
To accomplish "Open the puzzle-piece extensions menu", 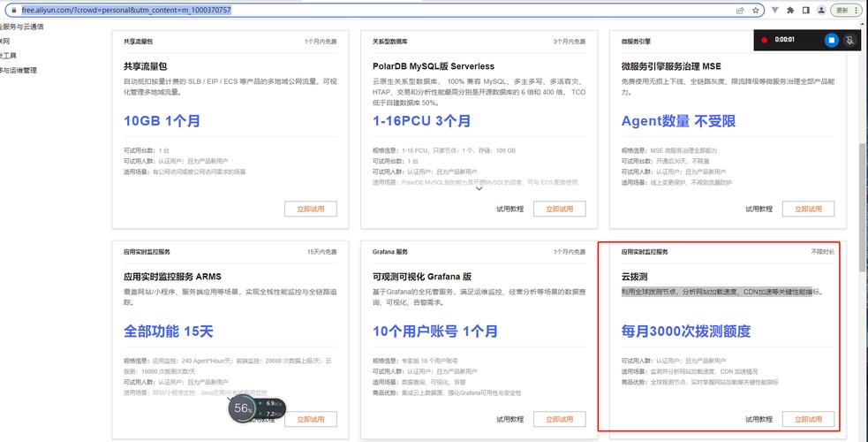I will pyautogui.click(x=790, y=10).
